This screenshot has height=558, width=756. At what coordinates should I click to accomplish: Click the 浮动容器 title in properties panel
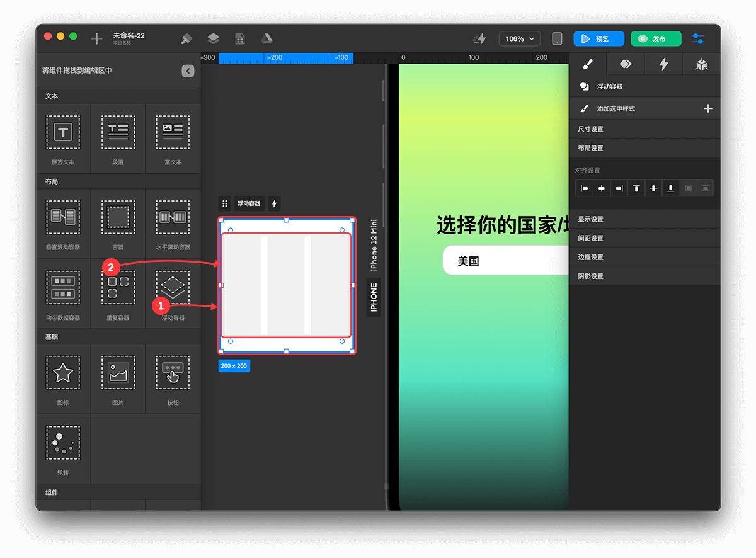610,86
